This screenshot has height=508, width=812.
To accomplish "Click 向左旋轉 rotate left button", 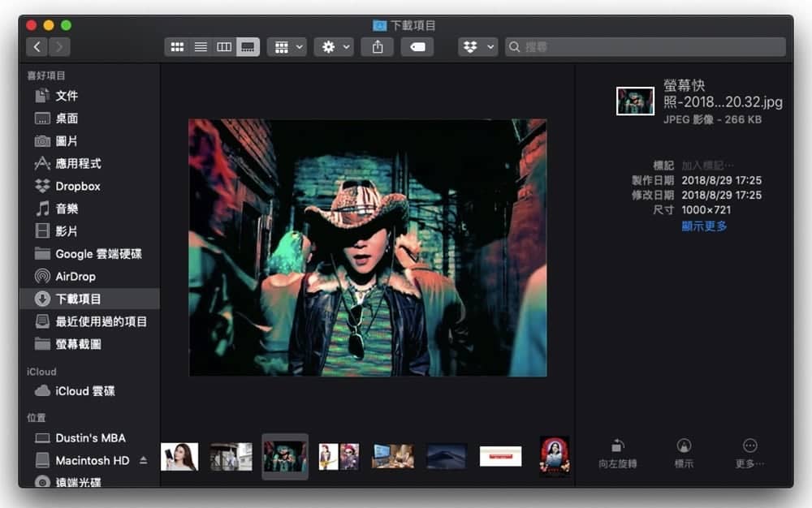I will (x=617, y=454).
